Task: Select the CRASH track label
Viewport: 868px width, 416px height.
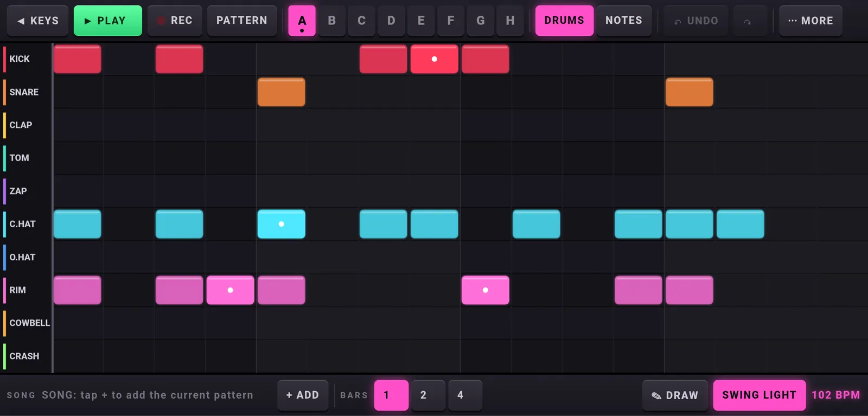Action: pyautogui.click(x=24, y=356)
